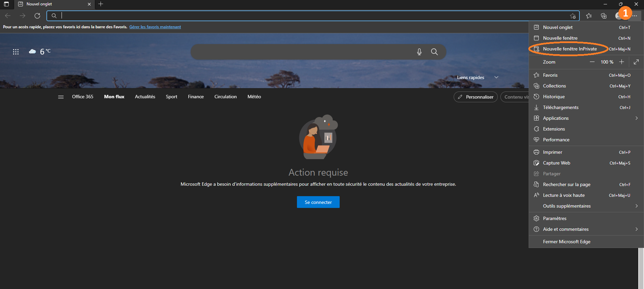Viewport: 644px width, 289px height.
Task: Switch to Sport tab
Action: tap(172, 97)
